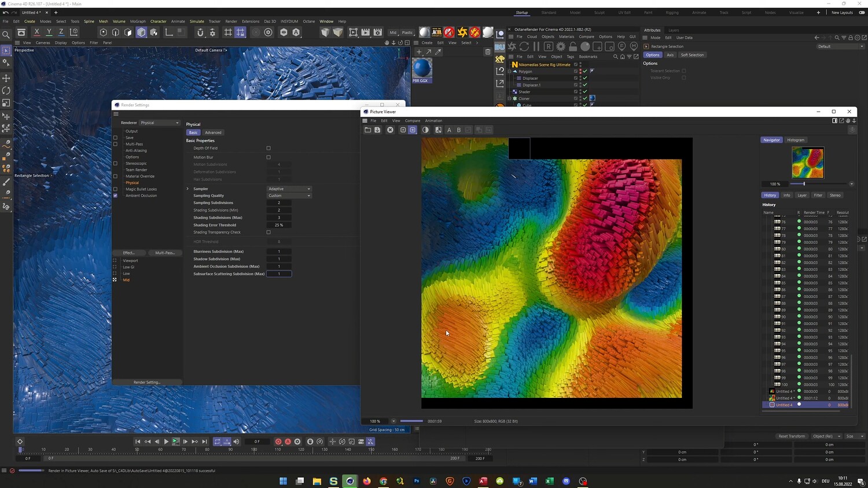Toggle the Save checkbox in Render Settings
868x488 pixels.
click(x=115, y=138)
